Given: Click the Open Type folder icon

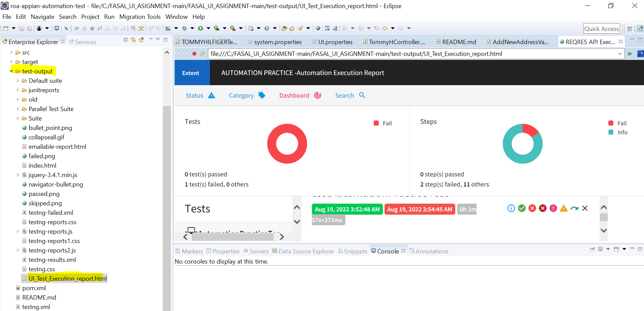Looking at the screenshot, I should (284, 28).
